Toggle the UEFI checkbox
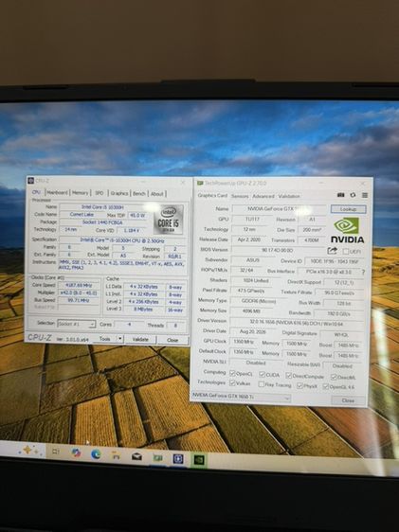399x532 pixels. [346, 252]
